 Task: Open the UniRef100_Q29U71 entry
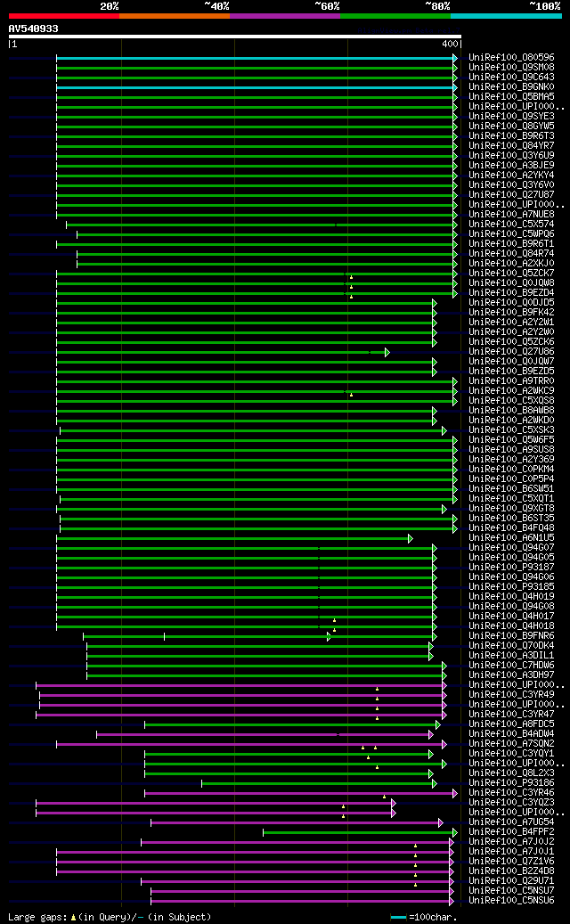click(511, 880)
